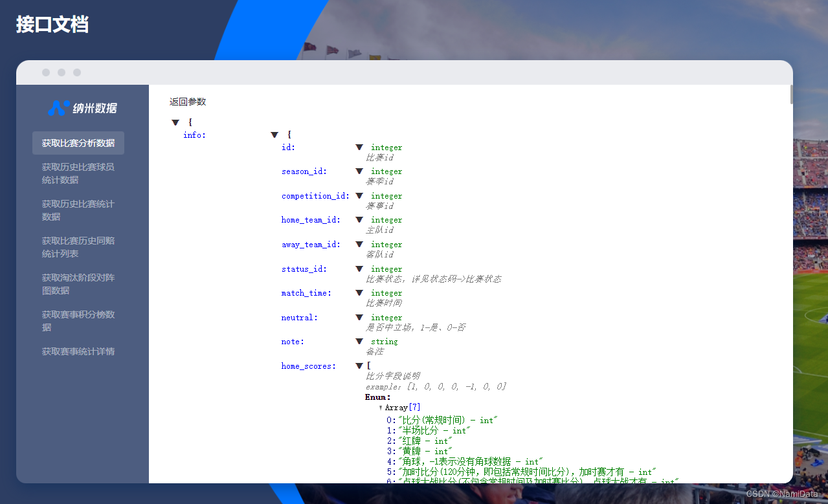This screenshot has width=828, height=504.
Task: Collapse the season_id field triangle
Action: tap(359, 171)
